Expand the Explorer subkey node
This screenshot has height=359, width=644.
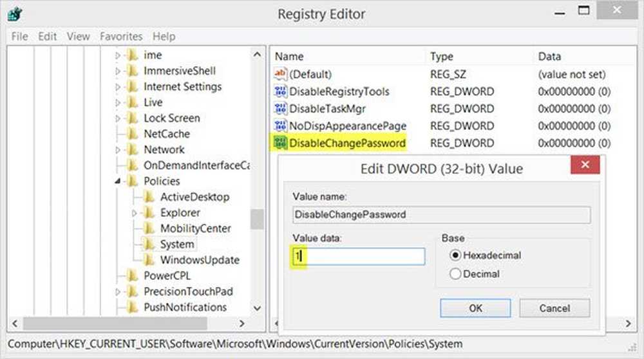pyautogui.click(x=135, y=213)
